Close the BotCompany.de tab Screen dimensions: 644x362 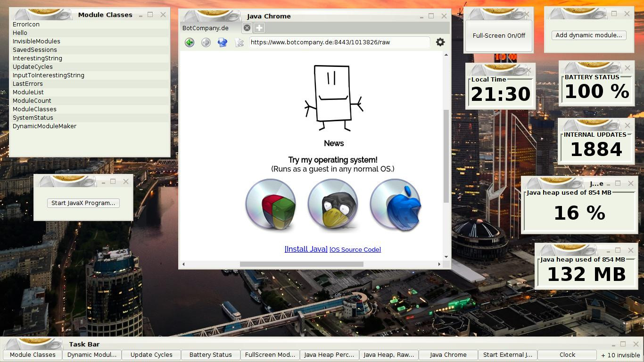(247, 28)
